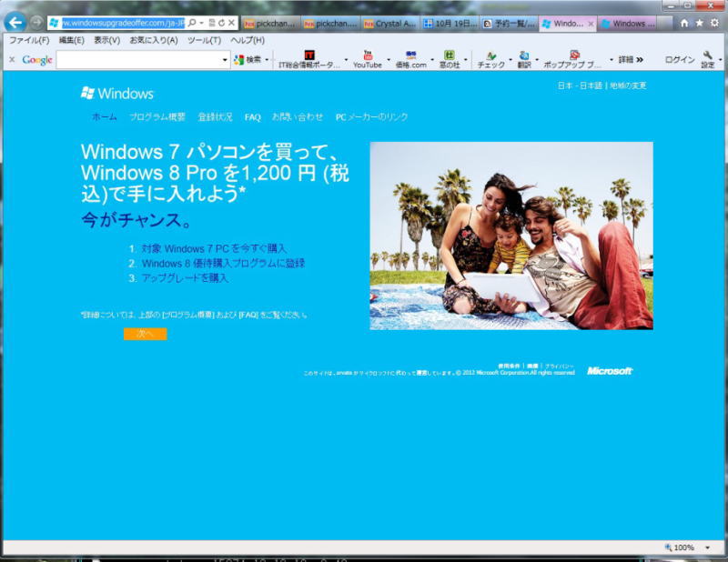Screen dimensions: 728x562
Task: Open the プログラム概要 link
Action: click(157, 117)
